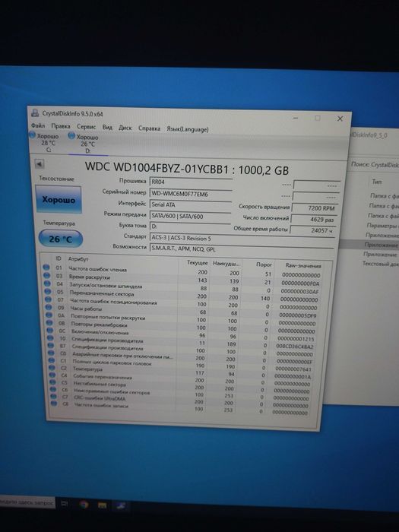Click the Порог column header
This screenshot has width=399, height=532.
(x=264, y=264)
